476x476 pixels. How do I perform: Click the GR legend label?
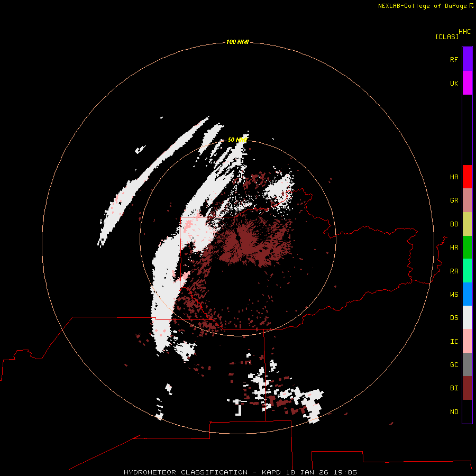454,200
